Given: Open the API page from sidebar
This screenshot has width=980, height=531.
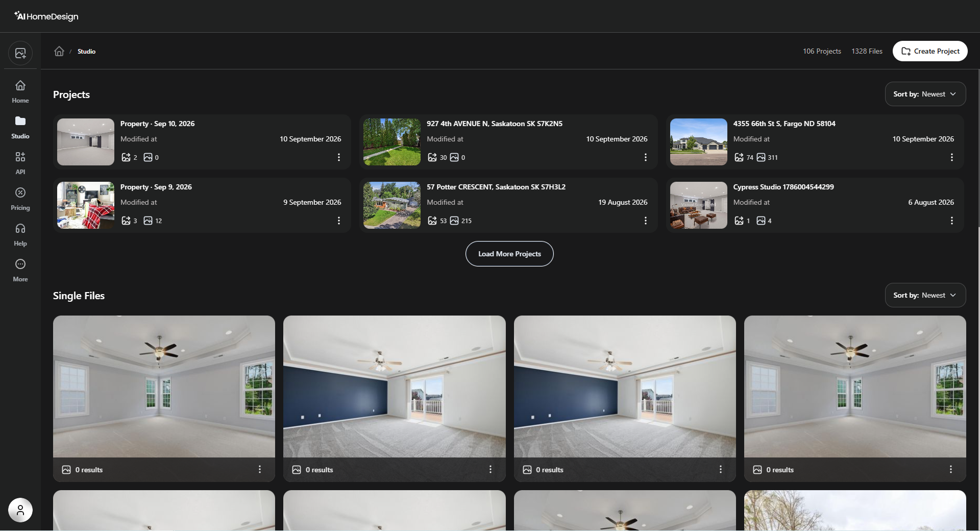Looking at the screenshot, I should [20, 163].
